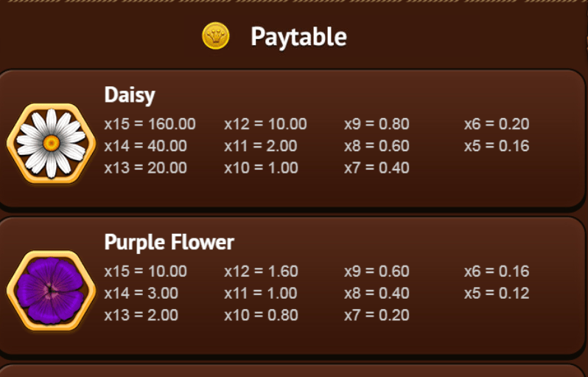Select Purple Flower x12 = 1.60 payout

click(x=262, y=271)
